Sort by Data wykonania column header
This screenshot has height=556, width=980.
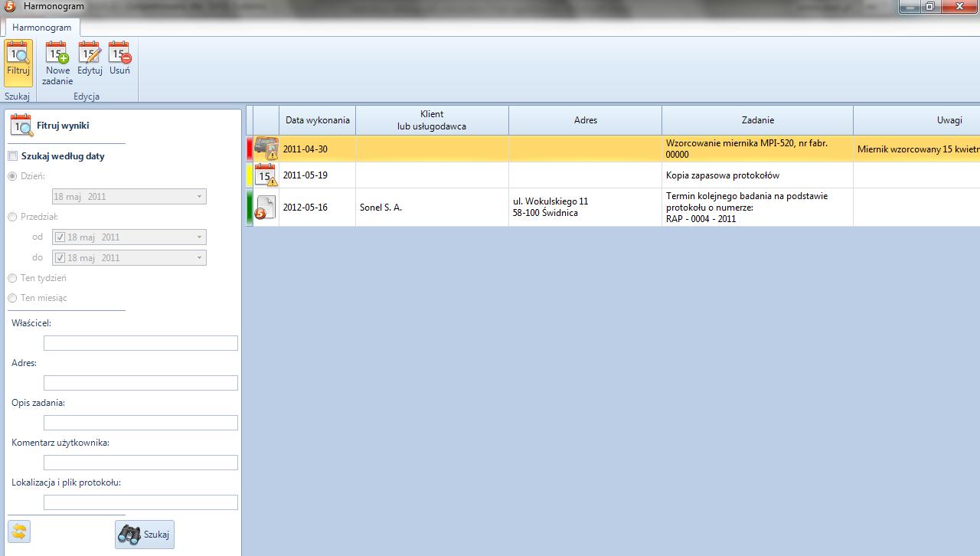(318, 120)
